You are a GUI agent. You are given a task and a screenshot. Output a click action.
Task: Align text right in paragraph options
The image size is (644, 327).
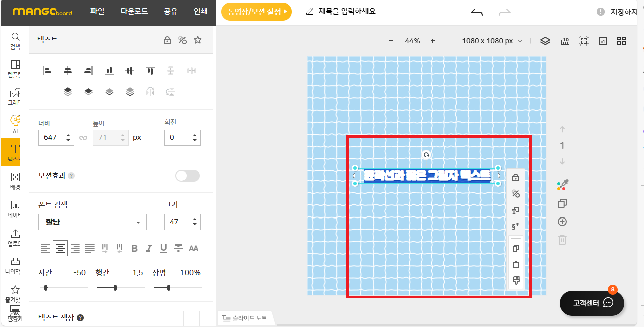75,248
